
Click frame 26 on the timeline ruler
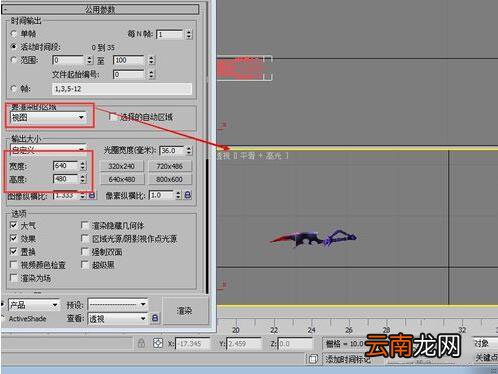click(349, 330)
